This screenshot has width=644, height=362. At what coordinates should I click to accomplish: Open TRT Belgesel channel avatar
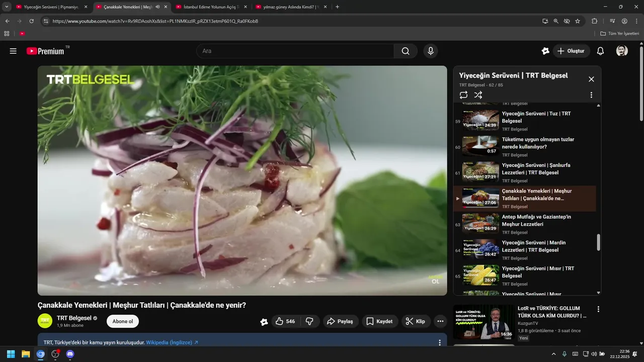(x=45, y=321)
